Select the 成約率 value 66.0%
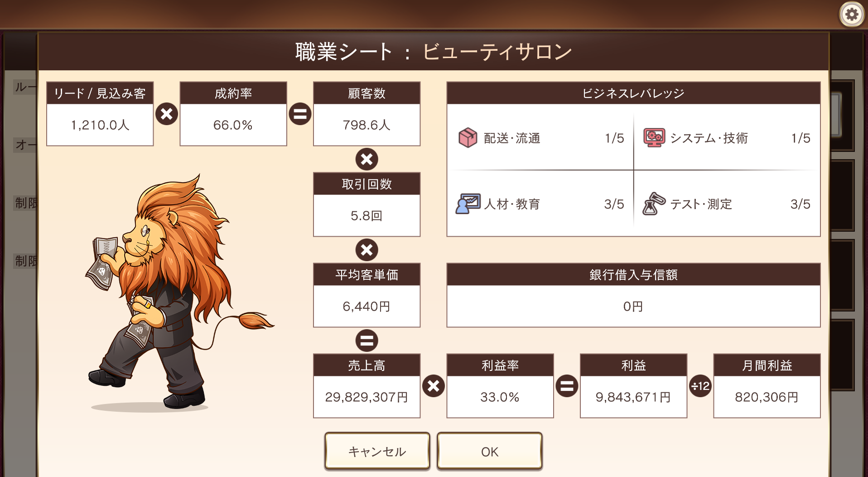This screenshot has height=477, width=868. pyautogui.click(x=233, y=125)
